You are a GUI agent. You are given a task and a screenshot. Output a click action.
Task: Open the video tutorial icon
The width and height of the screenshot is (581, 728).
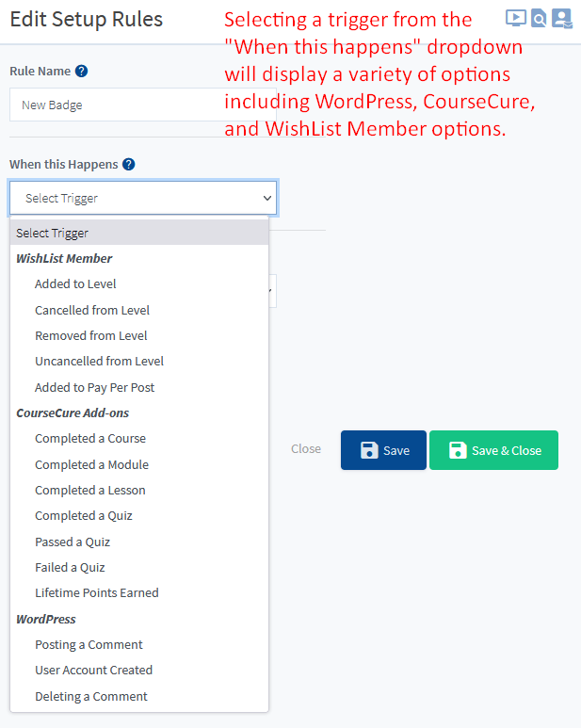click(x=516, y=18)
